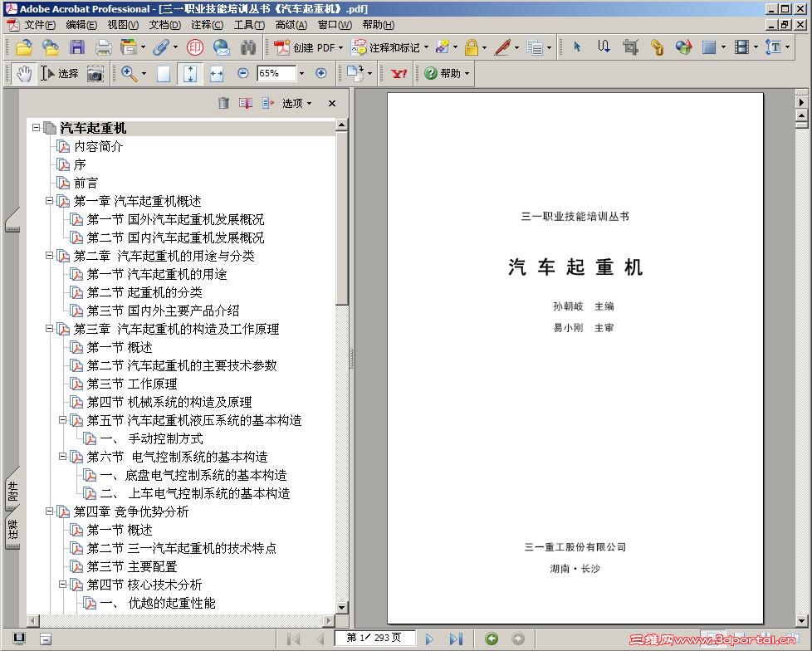This screenshot has height=651, width=812.
Task: Open the 编辑 menu
Action: pos(81,25)
